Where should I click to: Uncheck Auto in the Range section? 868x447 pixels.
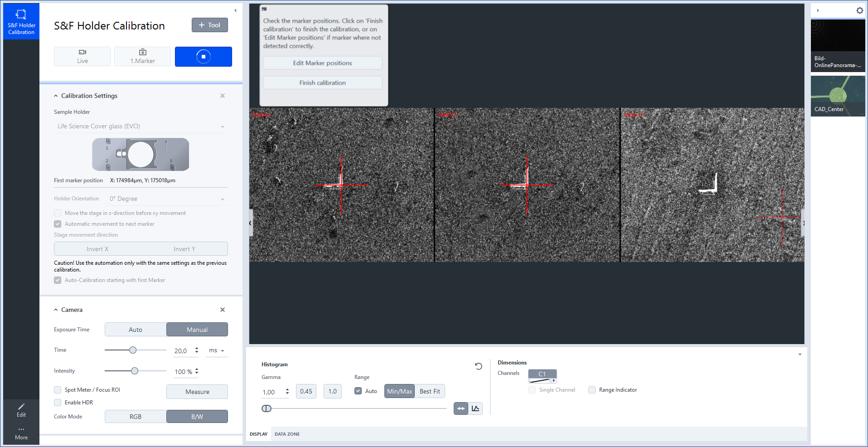tap(359, 390)
